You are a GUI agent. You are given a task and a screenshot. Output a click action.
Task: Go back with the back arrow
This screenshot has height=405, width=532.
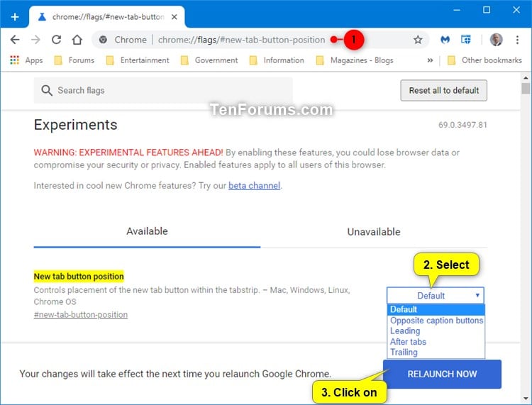click(15, 40)
